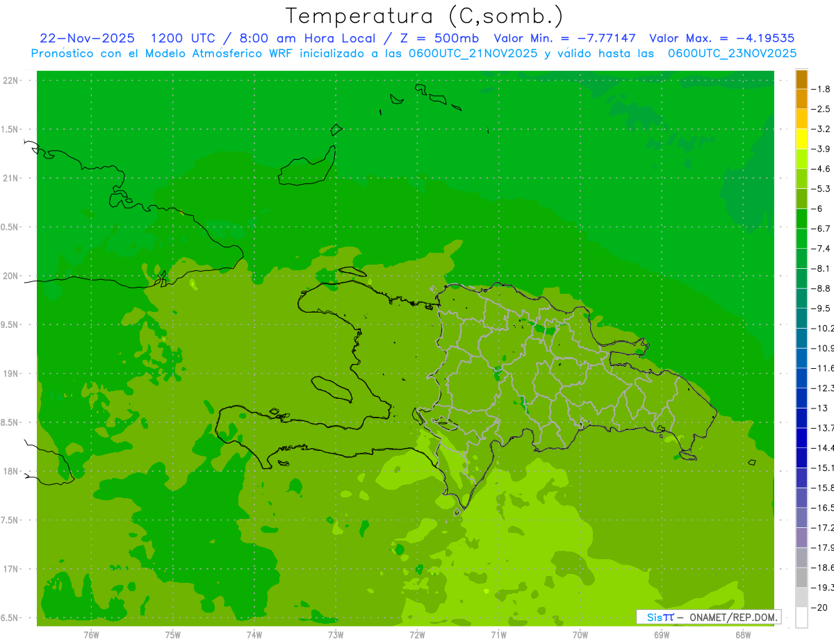Click the "69W" longitude label
This screenshot has width=834, height=644.
pos(662,634)
